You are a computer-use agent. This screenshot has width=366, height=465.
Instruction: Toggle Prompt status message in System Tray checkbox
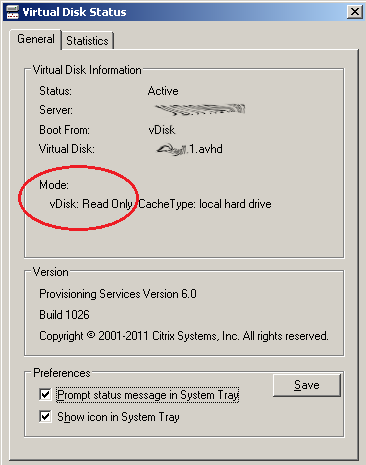point(45,395)
